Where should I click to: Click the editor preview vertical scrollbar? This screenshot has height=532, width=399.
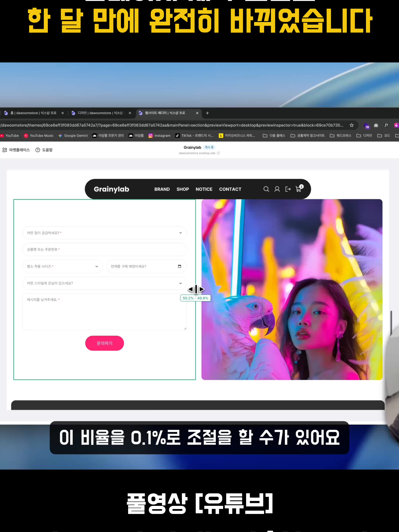coord(391,323)
